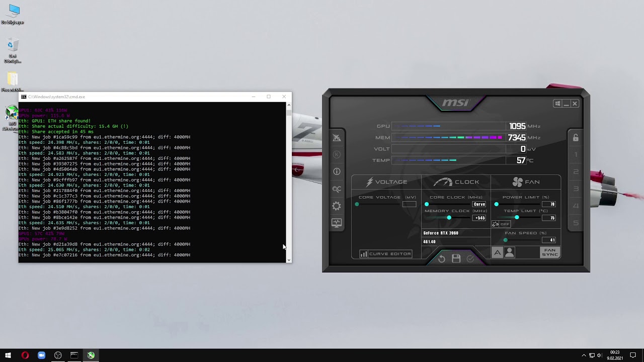The image size is (644, 362).
Task: Click the temp limit slider handle
Action: tap(517, 218)
